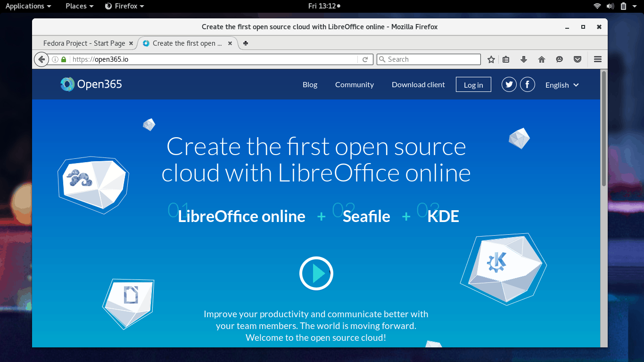Open a new tab with plus button

246,43
